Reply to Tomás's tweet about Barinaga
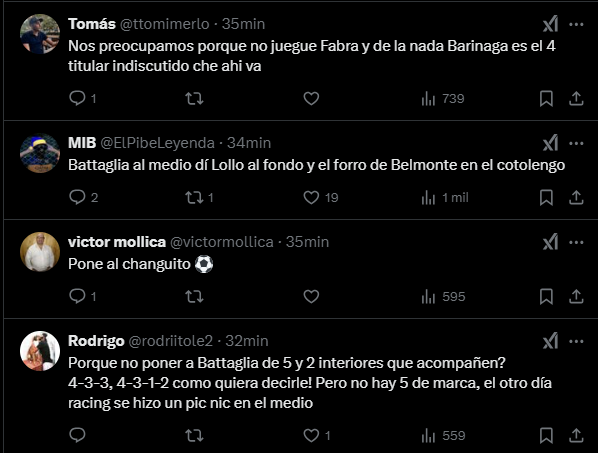 (82, 98)
